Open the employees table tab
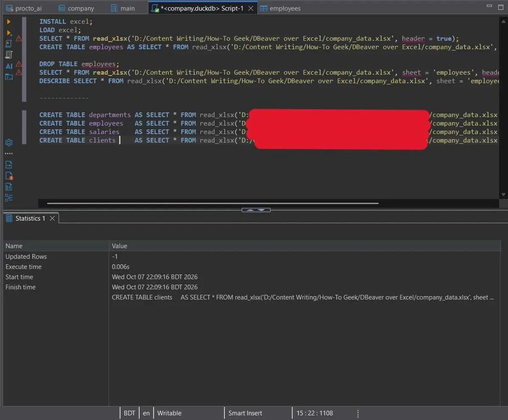This screenshot has height=420, width=508. tap(281, 8)
